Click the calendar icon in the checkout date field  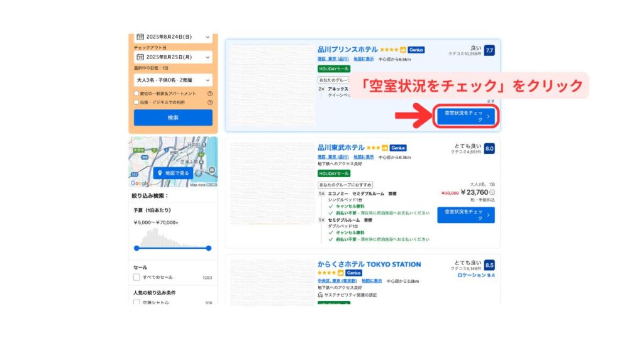[140, 57]
